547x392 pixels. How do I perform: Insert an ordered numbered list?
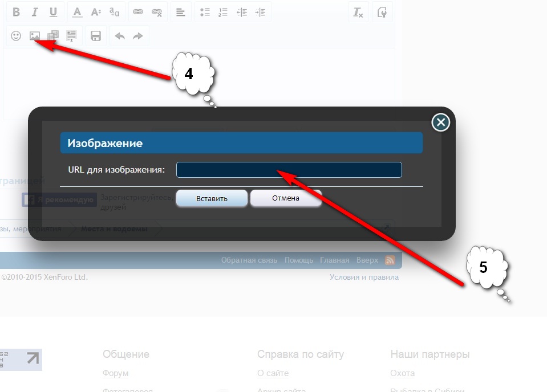pos(224,12)
